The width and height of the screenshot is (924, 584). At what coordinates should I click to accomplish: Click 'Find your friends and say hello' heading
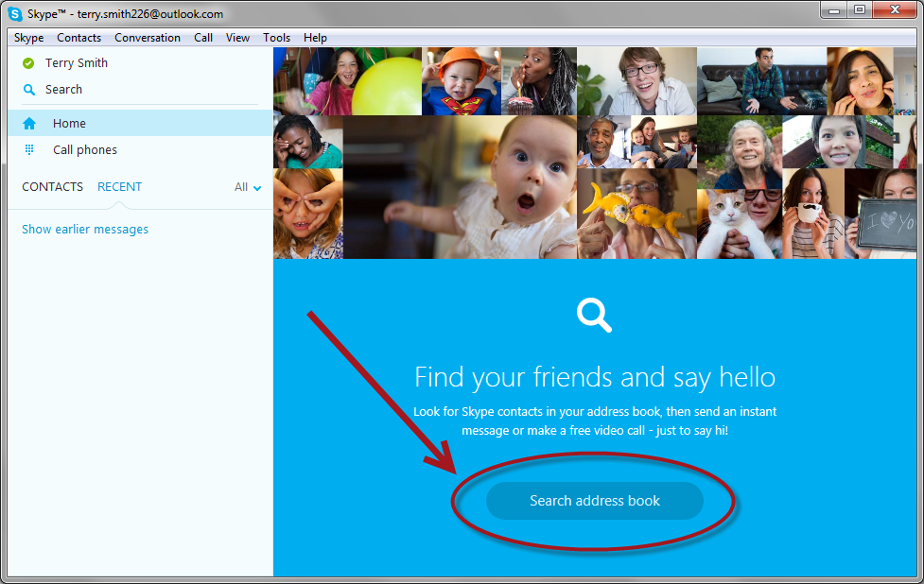point(595,377)
